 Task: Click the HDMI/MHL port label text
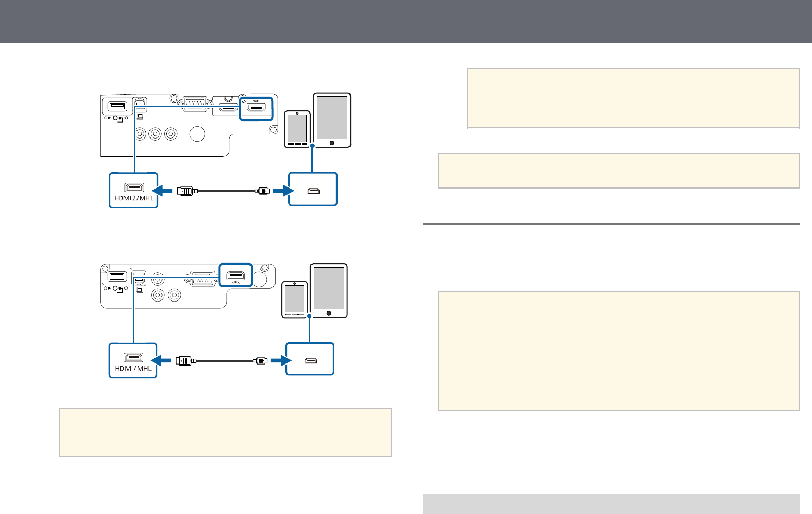pyautogui.click(x=133, y=368)
